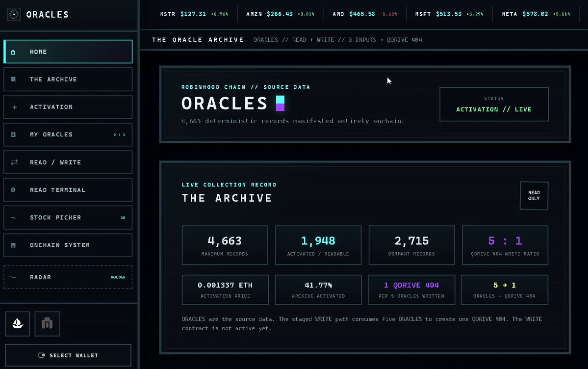Click the Onchain System sidebar icon
Image resolution: width=588 pixels, height=369 pixels.
tap(13, 245)
